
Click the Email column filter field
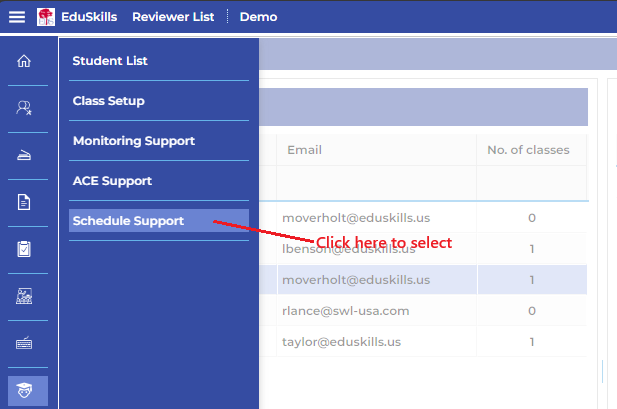click(x=376, y=183)
